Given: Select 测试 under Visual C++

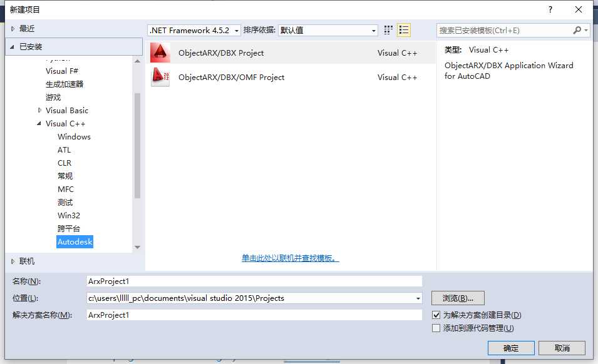Looking at the screenshot, I should (x=65, y=202).
